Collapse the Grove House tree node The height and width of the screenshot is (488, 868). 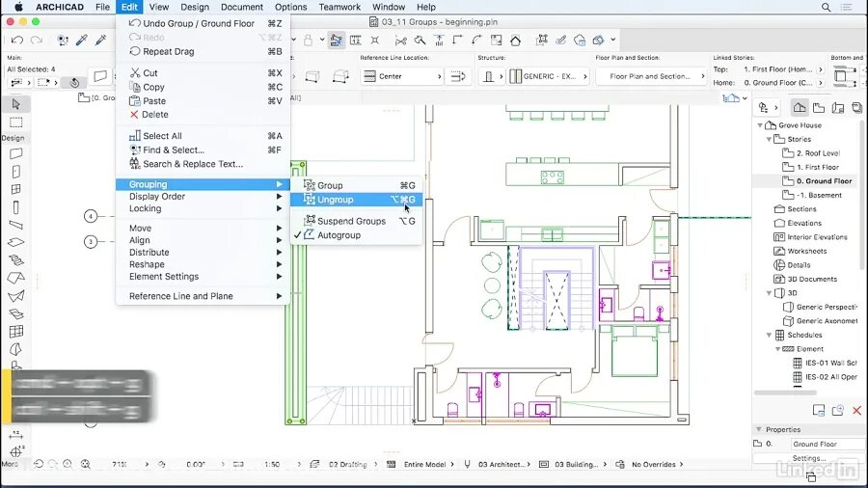click(760, 125)
